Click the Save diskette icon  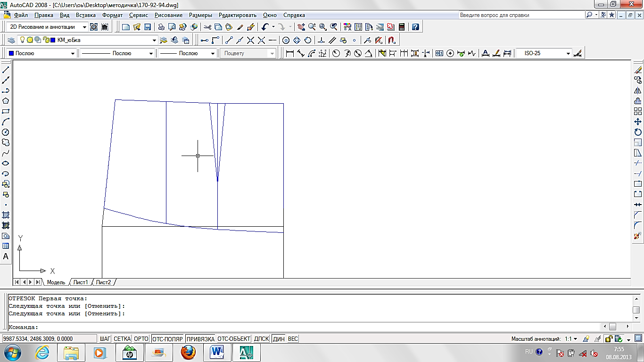[148, 27]
